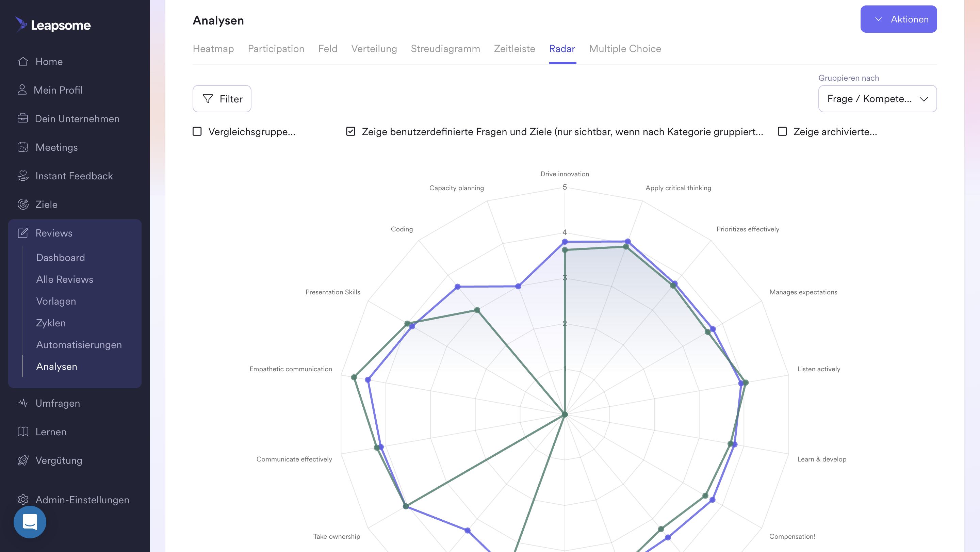Screen dimensions: 980x552
Task: Click the Manages expectations axis label
Action: pos(803,292)
